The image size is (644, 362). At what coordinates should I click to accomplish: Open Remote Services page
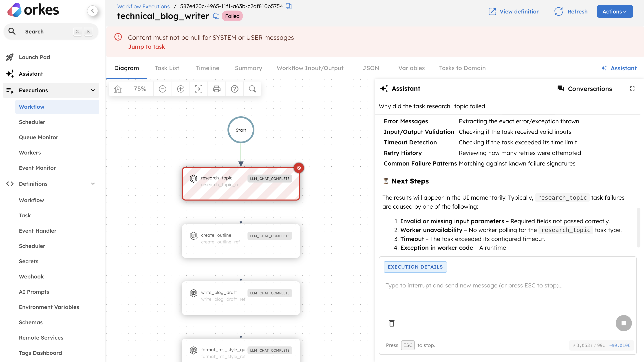coord(41,338)
